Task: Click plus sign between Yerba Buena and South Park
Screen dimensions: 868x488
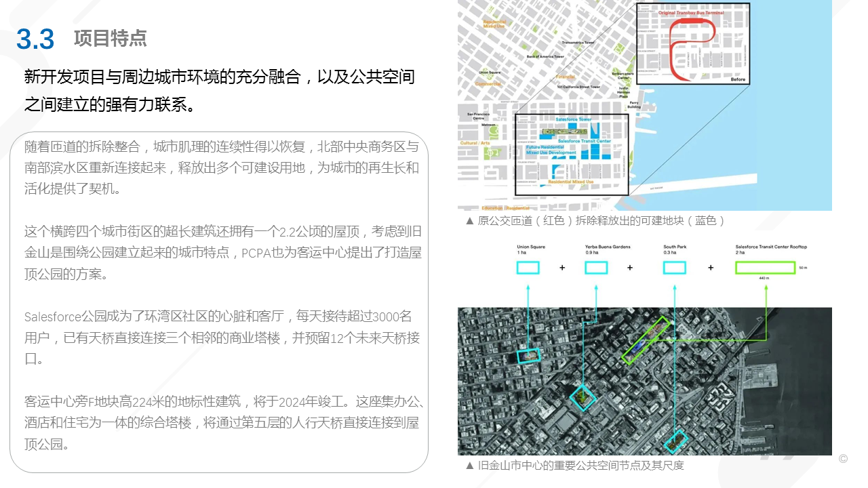Action: click(630, 268)
